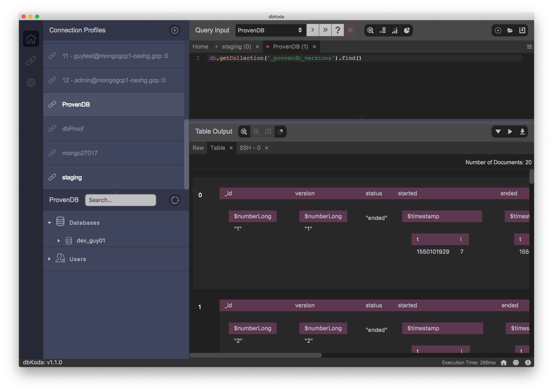Click the down-triangle button in Table Output
The height and width of the screenshot is (392, 553).
point(498,132)
